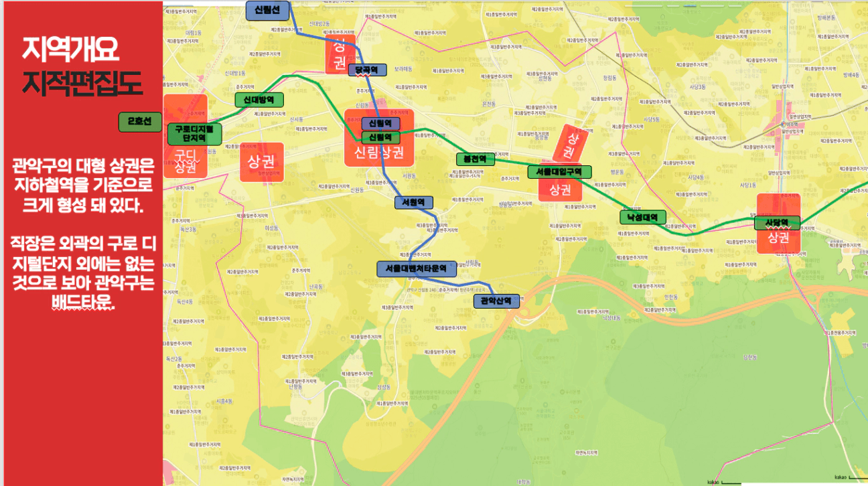Select the 지적편집도 heading text
This screenshot has width=868, height=486.
[82, 82]
